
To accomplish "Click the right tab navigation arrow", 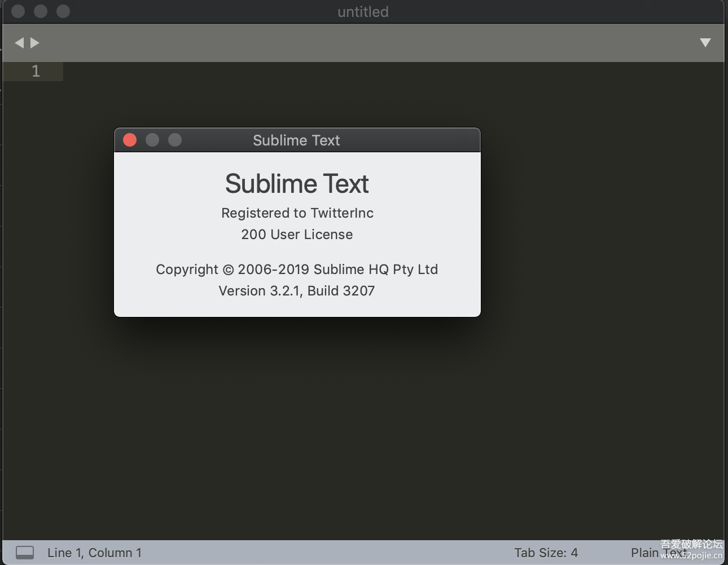I will click(35, 43).
